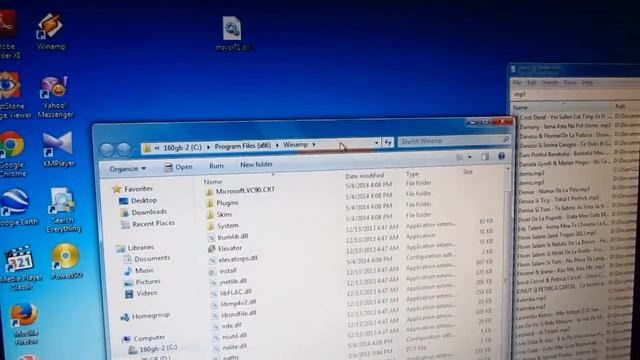Toggle the preview pane in Explorer
Viewport: 640px width, 360px height.
[485, 157]
